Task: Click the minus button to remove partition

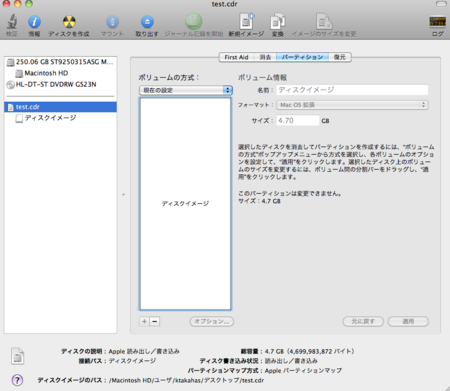Action: (x=154, y=321)
